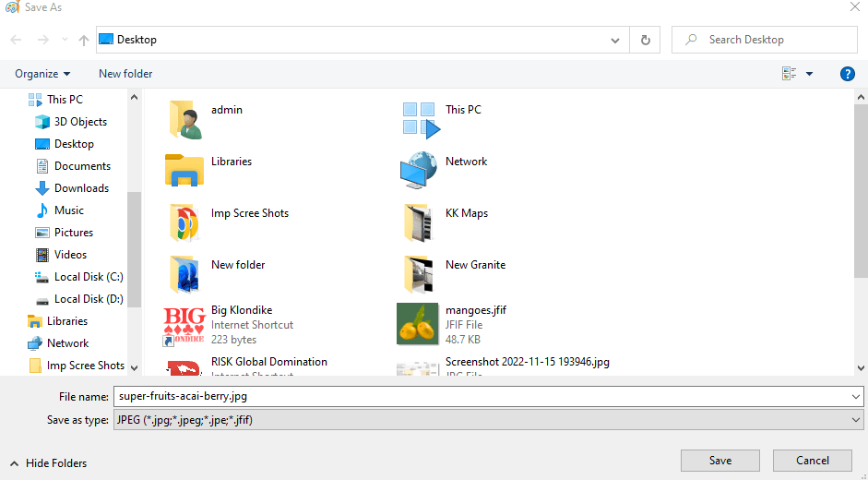Select the New folder item icon
The width and height of the screenshot is (868, 480).
(184, 274)
